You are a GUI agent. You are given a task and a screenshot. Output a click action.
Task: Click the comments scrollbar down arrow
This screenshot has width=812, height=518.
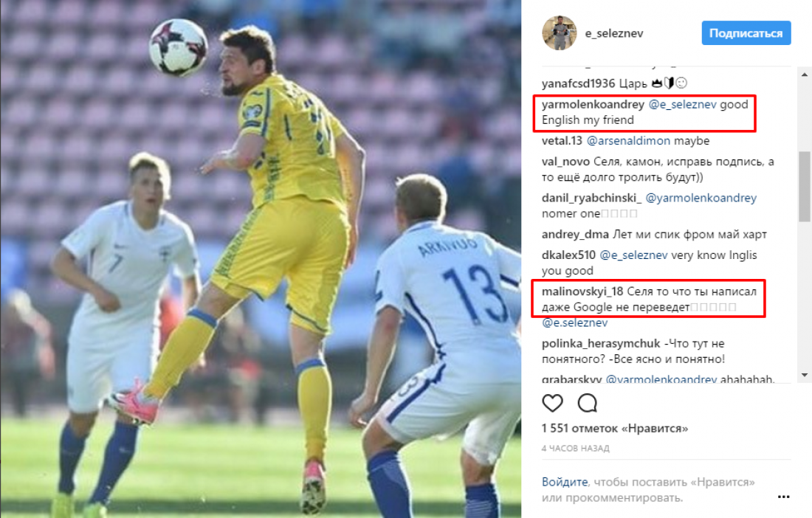(x=804, y=375)
